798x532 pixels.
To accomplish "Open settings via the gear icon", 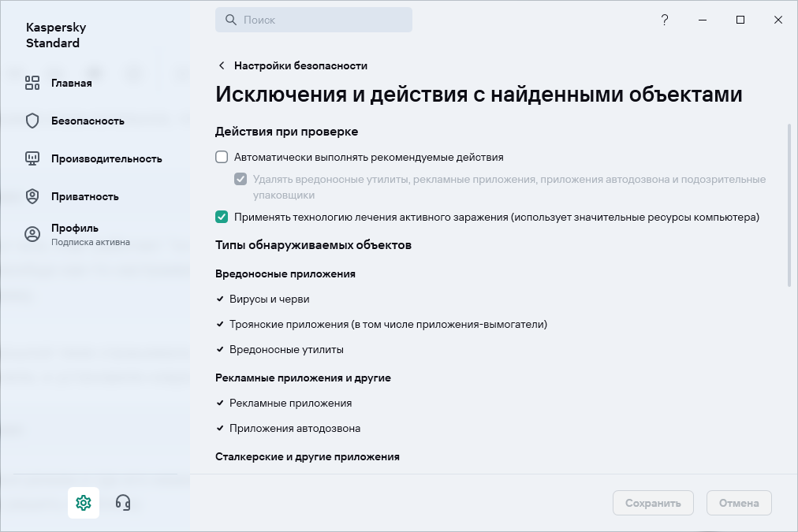I will [x=84, y=503].
